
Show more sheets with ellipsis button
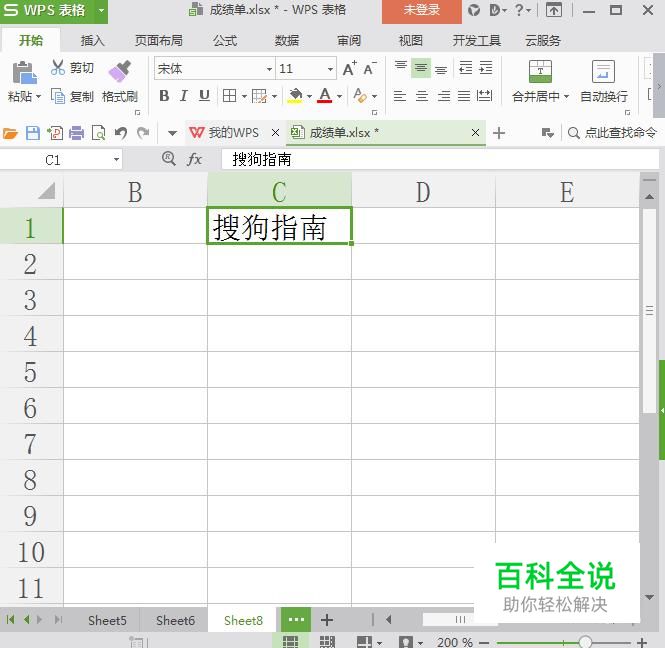click(x=296, y=620)
